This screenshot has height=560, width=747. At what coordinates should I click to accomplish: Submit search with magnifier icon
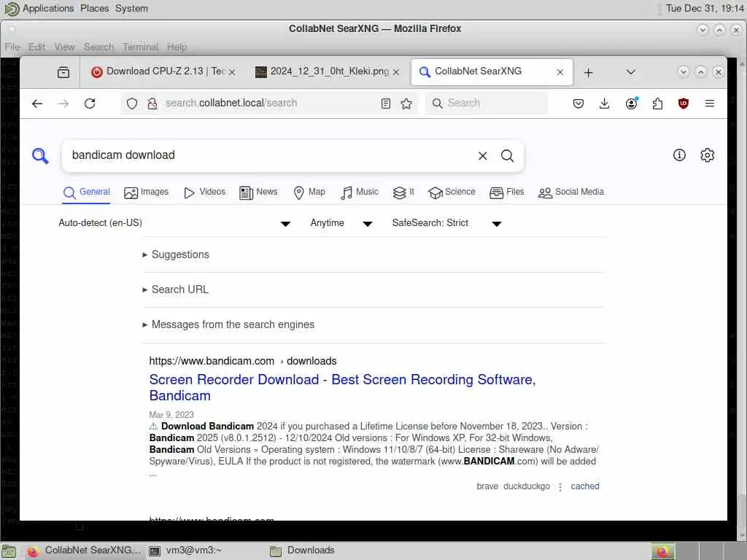(x=508, y=156)
